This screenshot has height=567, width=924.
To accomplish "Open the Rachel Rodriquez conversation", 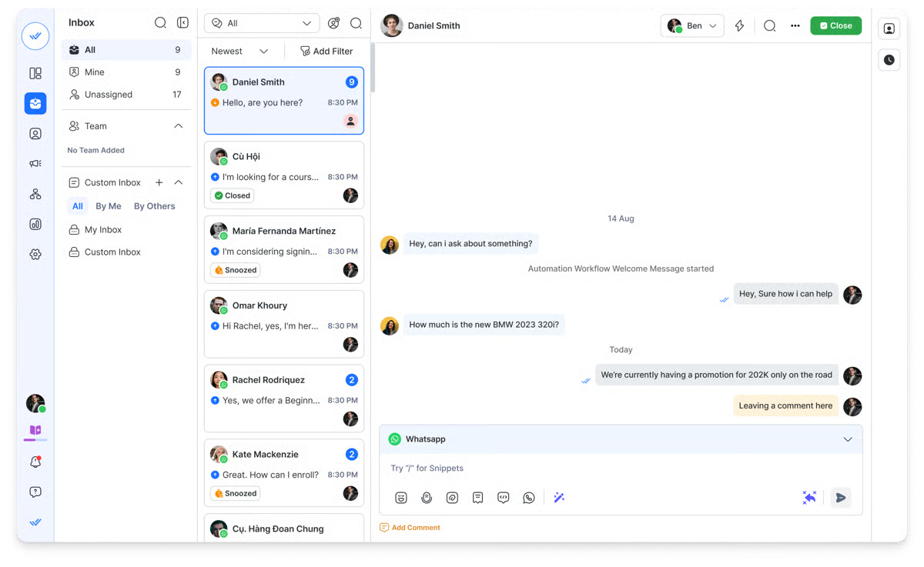I will tap(284, 399).
